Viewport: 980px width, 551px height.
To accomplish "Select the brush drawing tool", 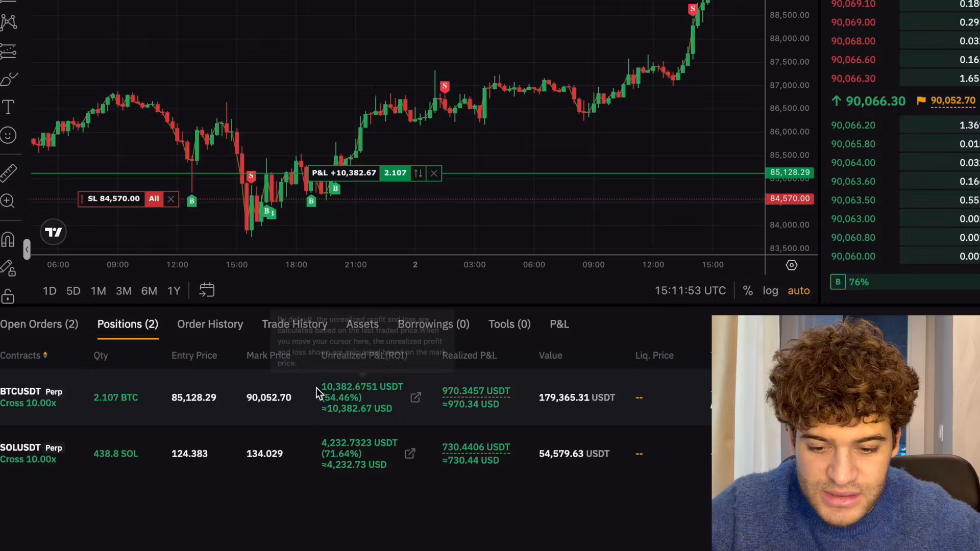I will (x=8, y=79).
